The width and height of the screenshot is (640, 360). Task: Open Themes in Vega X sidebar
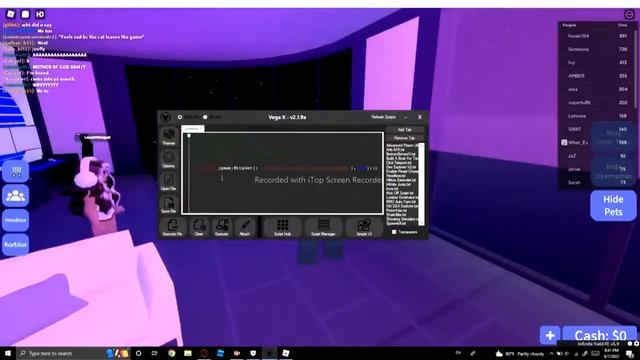pos(169,137)
